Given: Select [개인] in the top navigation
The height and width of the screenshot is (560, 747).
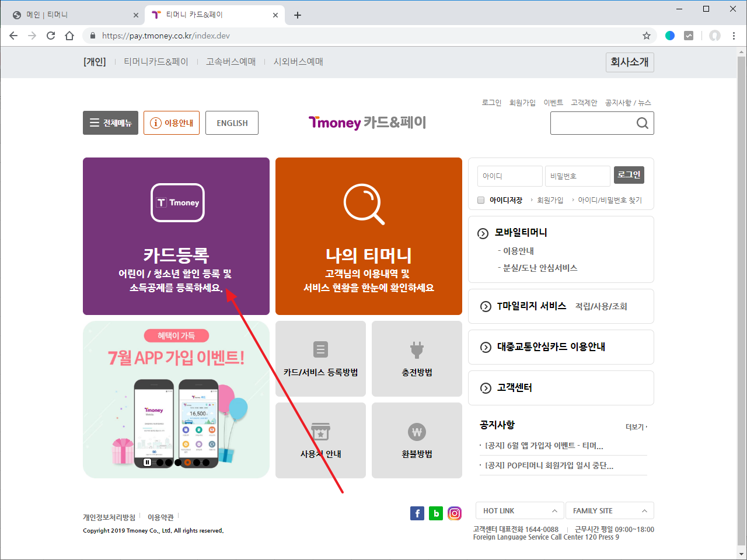Looking at the screenshot, I should [x=95, y=62].
